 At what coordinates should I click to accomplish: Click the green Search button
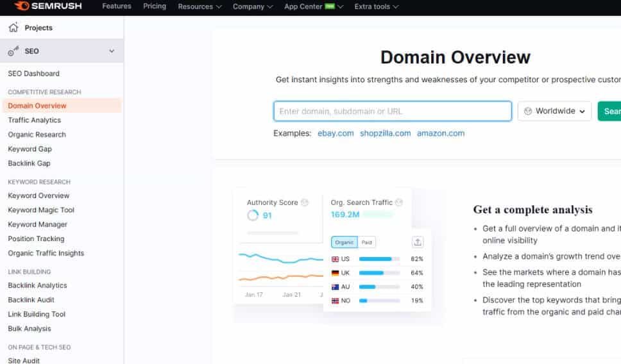point(609,111)
